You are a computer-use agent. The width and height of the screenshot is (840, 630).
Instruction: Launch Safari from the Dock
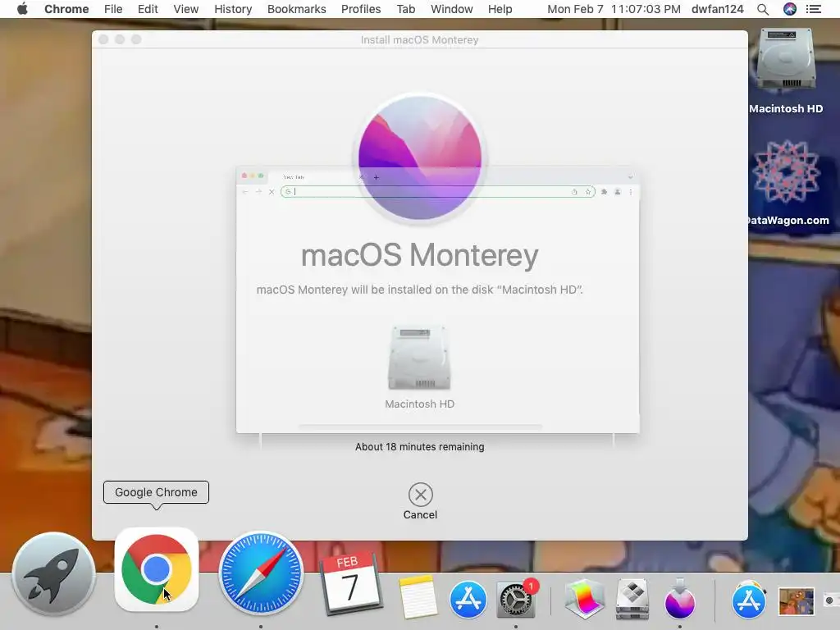click(261, 573)
